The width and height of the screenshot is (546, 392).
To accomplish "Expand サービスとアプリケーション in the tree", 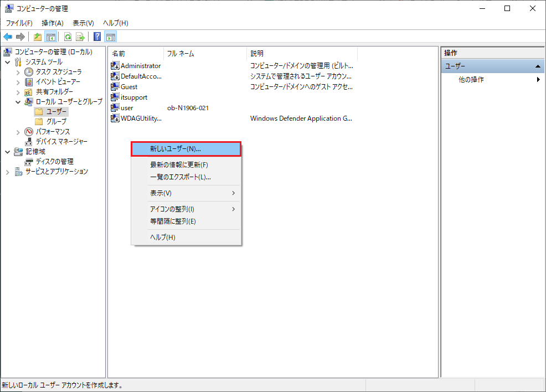I will click(8, 172).
